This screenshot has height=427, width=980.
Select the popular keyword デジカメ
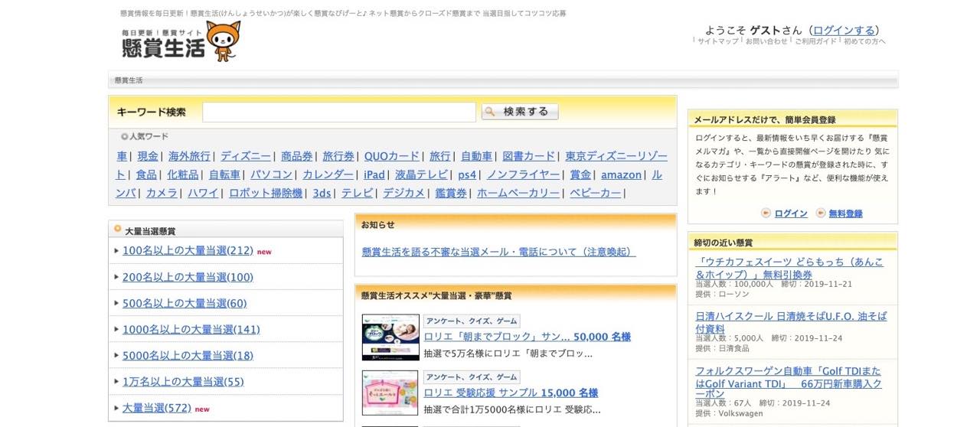403,193
